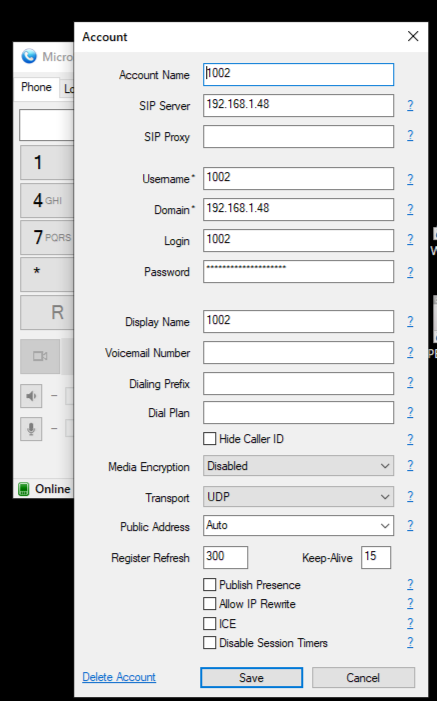Click dial pad key 4 GHI
Screen dimensions: 437x701
click(47, 200)
